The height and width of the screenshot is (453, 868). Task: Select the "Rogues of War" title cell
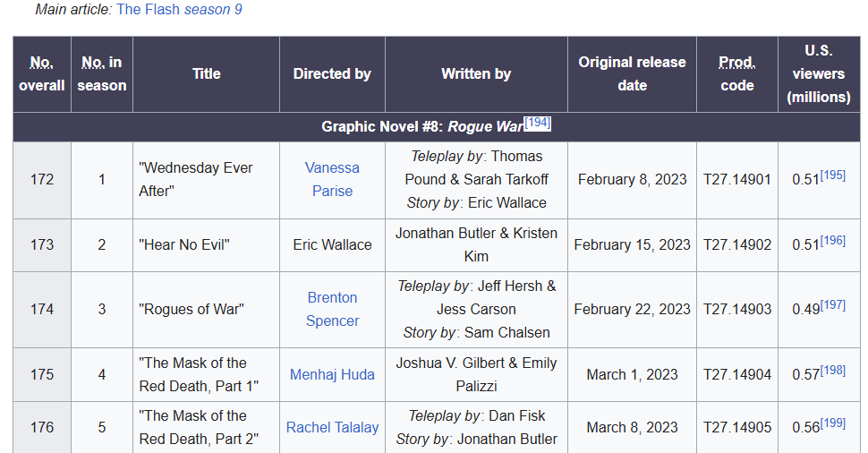207,310
